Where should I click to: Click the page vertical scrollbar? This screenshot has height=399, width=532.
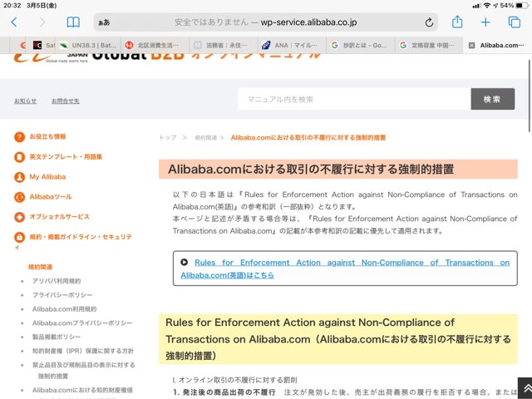(x=529, y=96)
